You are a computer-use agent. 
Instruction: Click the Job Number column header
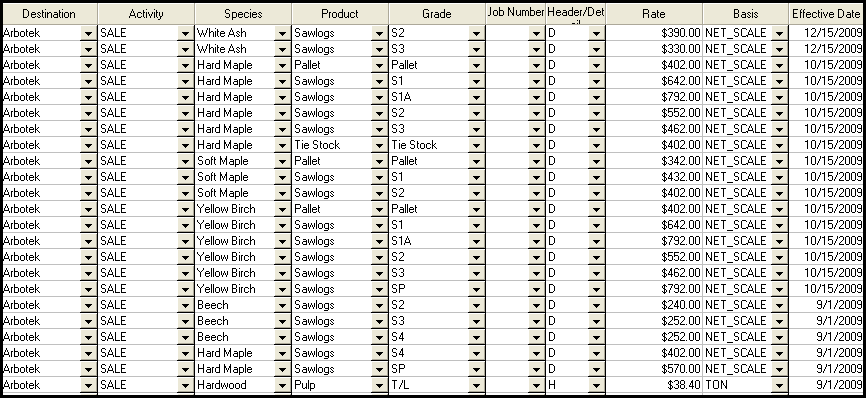[516, 14]
